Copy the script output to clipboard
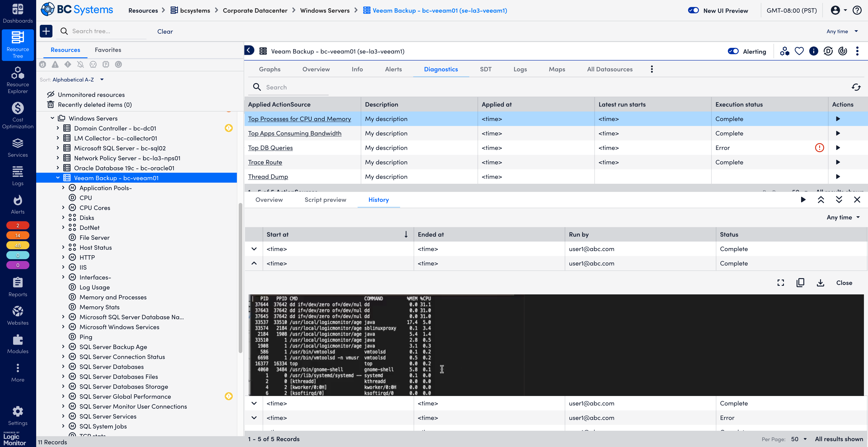Screen dimensions: 868x447 [x=800, y=283]
